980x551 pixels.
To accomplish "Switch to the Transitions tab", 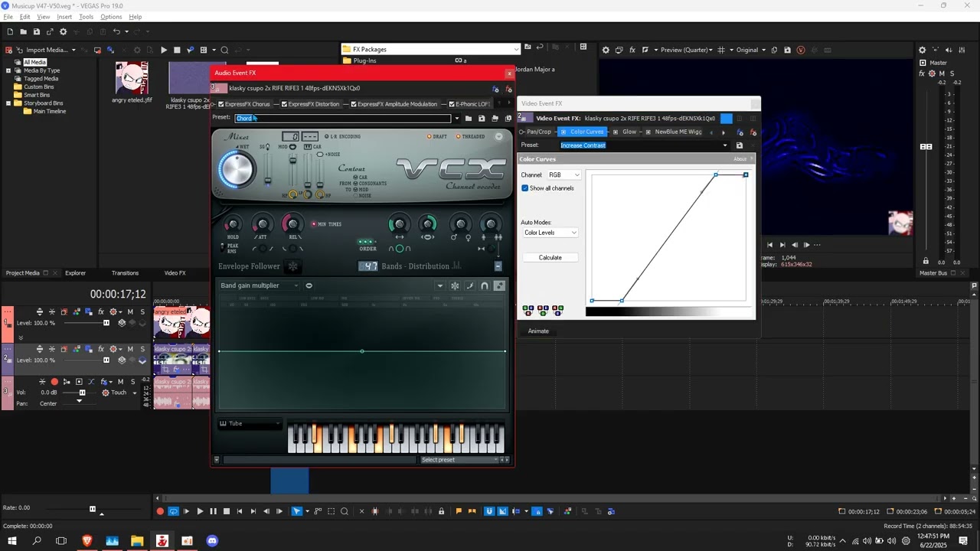I will point(125,273).
